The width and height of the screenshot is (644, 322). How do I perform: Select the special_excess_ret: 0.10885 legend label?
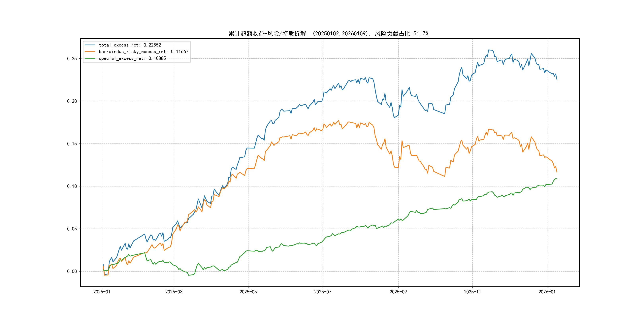[132, 58]
